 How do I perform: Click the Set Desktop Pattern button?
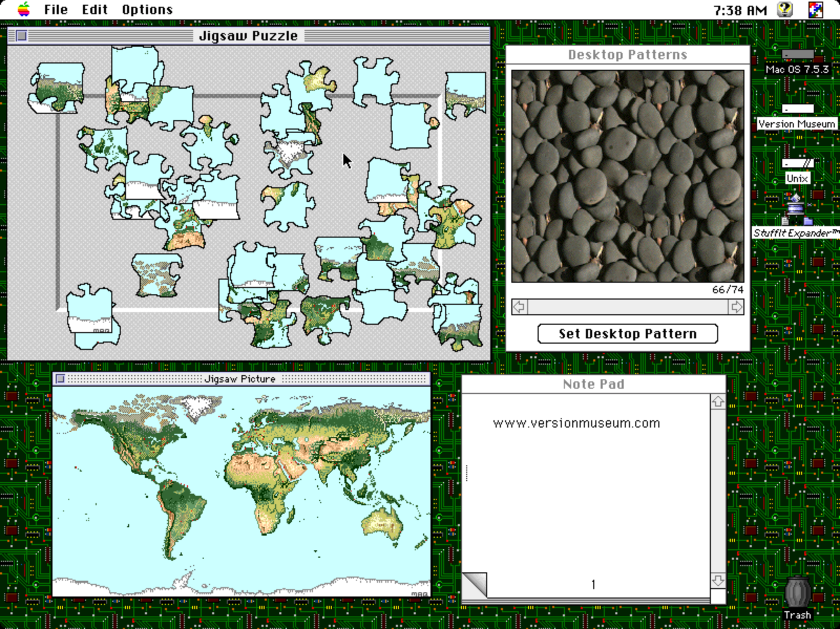click(x=627, y=334)
